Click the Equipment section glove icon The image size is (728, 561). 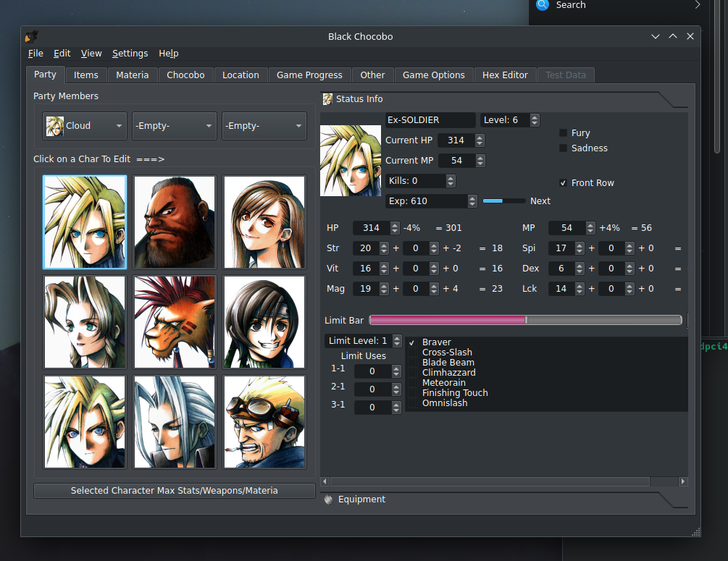pyautogui.click(x=328, y=499)
